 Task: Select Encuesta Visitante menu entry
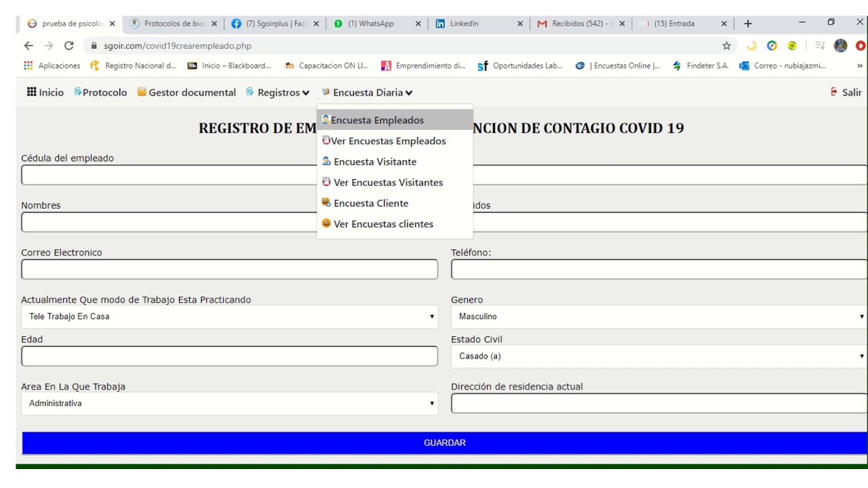(395, 162)
